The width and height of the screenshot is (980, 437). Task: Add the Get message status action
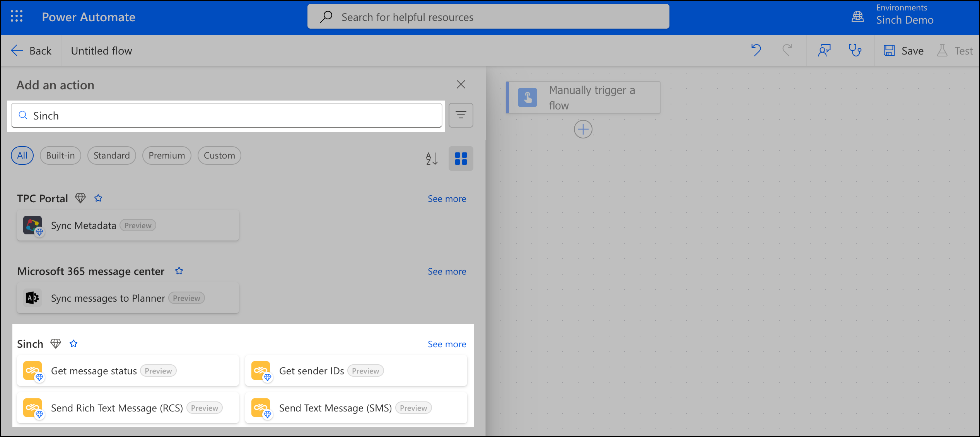tap(128, 371)
